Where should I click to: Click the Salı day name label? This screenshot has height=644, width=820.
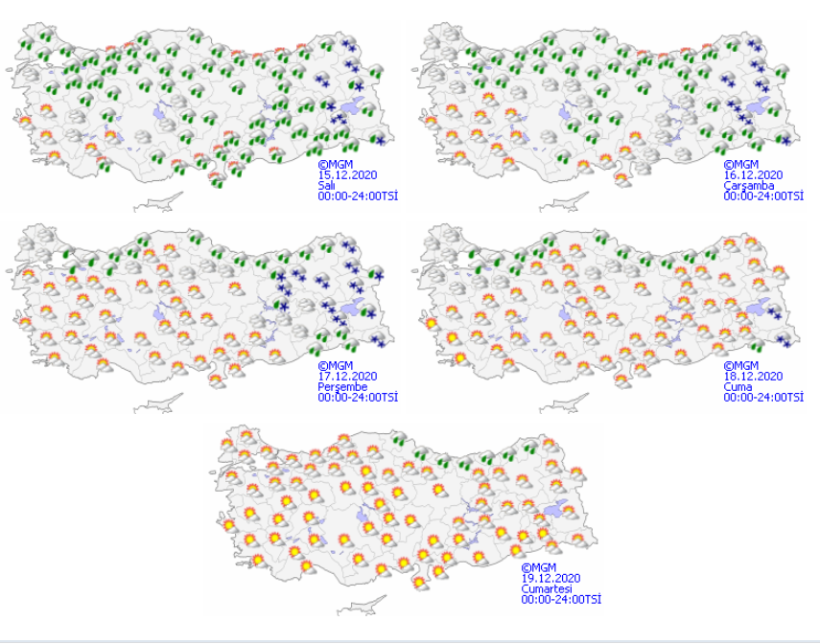[326, 186]
